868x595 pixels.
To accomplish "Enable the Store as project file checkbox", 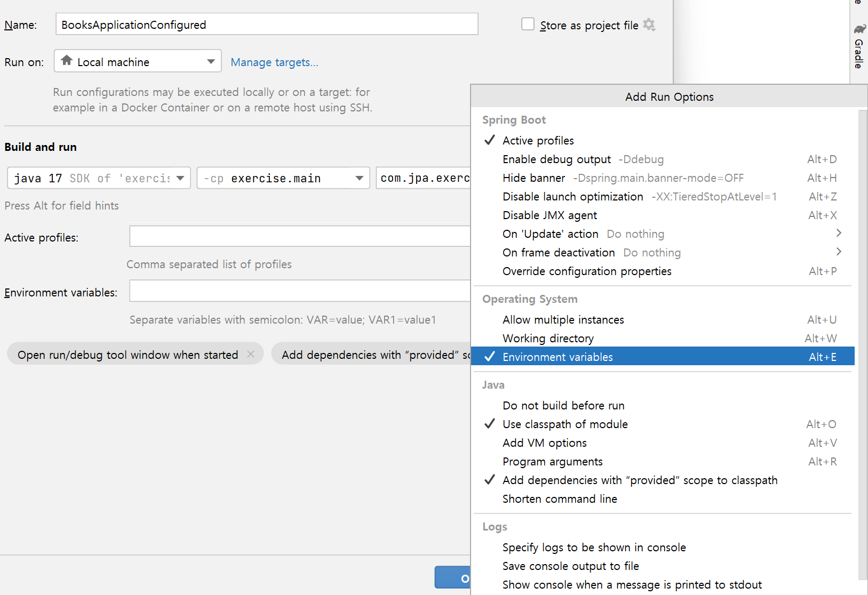I will pyautogui.click(x=528, y=24).
